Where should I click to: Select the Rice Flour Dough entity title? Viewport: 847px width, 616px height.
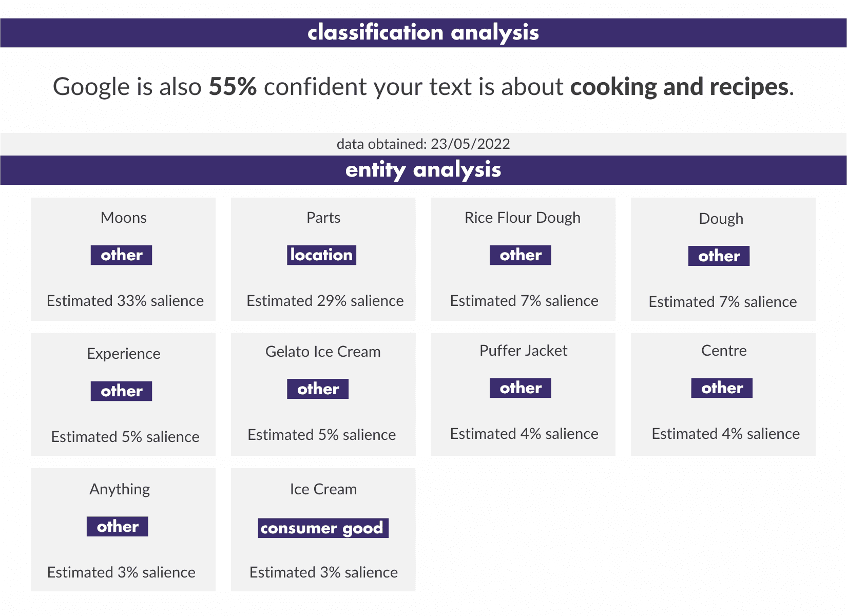coord(523,218)
